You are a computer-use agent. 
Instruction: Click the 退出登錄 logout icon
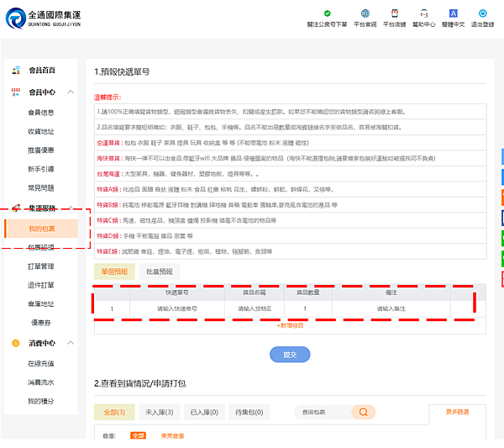483,13
